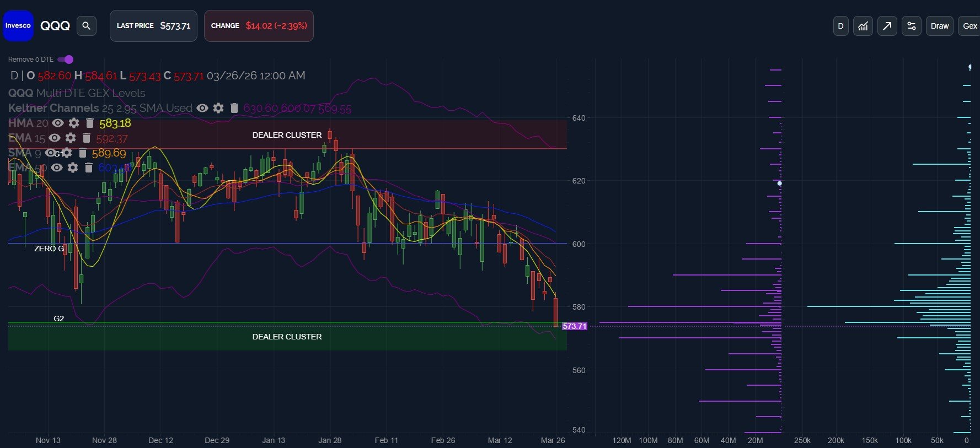Hide the EMA 50 line
980x448 pixels.
click(x=57, y=168)
